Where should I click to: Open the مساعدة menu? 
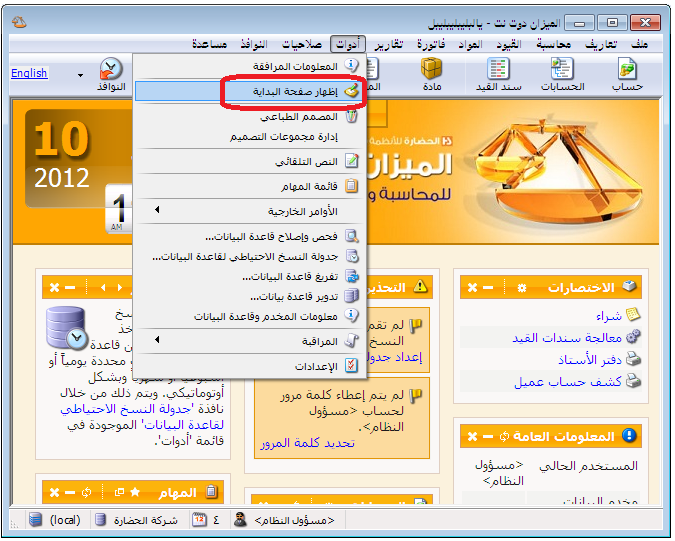coord(210,44)
